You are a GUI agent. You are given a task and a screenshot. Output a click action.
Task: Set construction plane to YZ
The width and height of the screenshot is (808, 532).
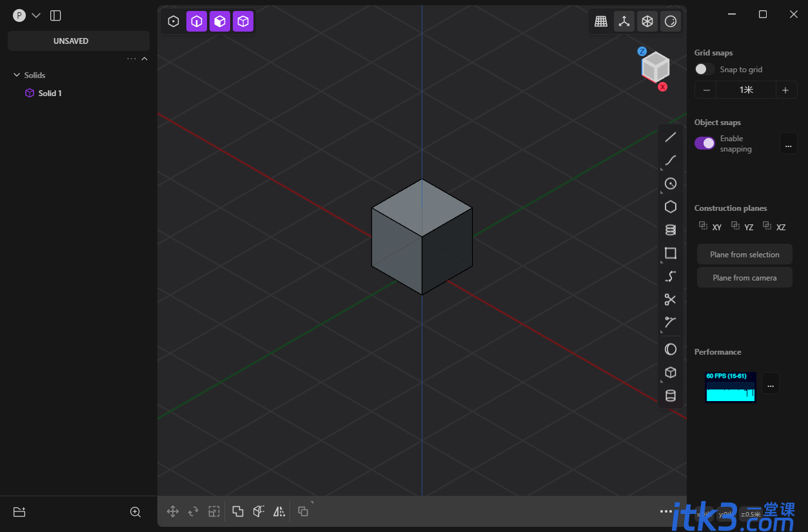pos(742,226)
